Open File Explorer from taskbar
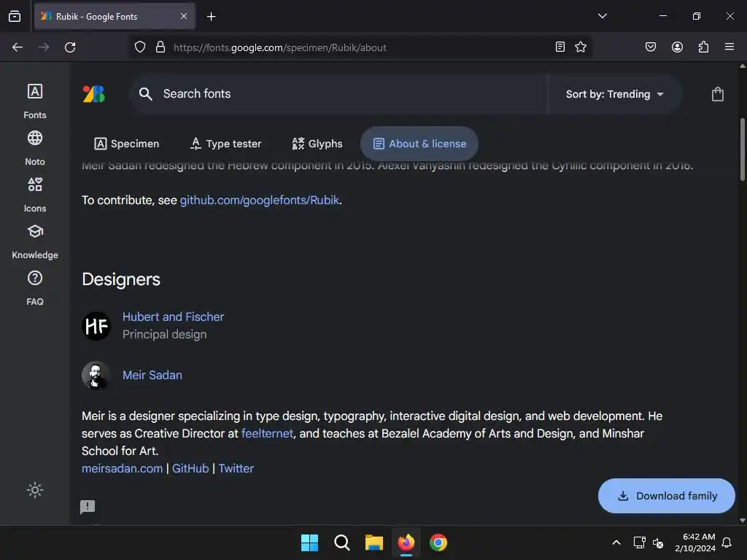Viewport: 747px width, 560px height. pos(374,542)
